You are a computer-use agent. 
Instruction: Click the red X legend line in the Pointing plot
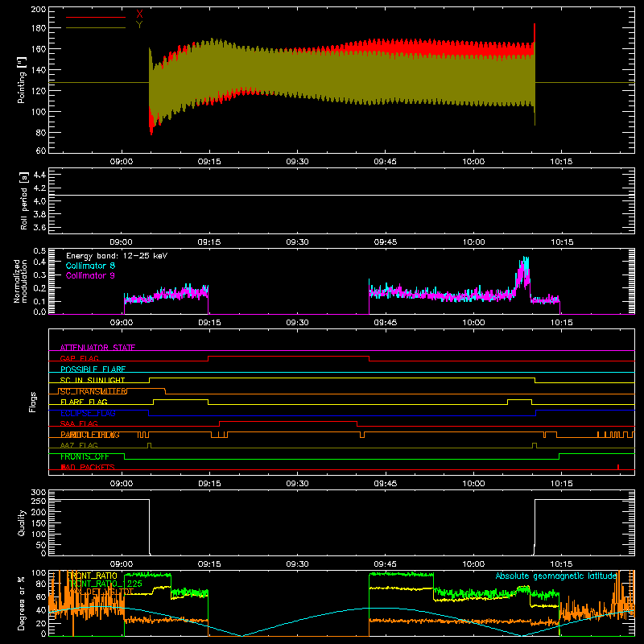point(96,17)
